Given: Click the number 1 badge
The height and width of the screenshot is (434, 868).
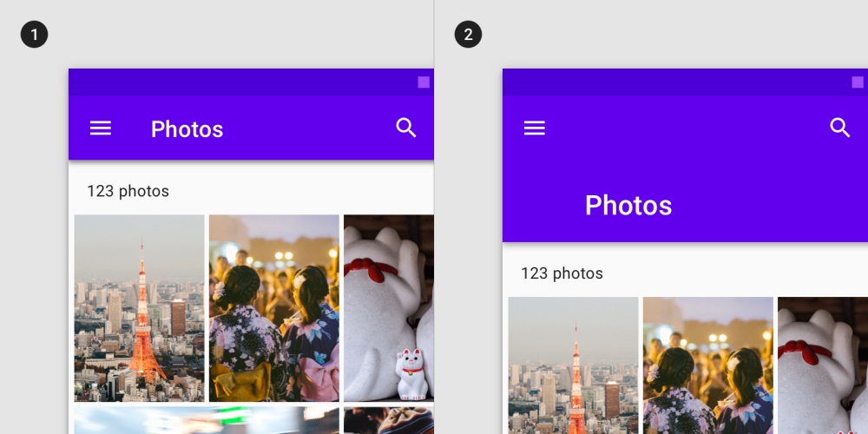Looking at the screenshot, I should pyautogui.click(x=35, y=35).
